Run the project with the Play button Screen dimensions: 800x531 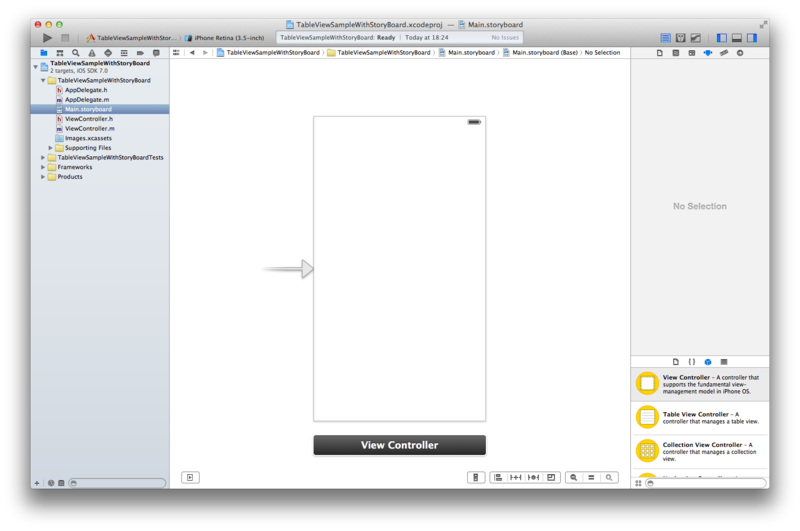(x=47, y=38)
